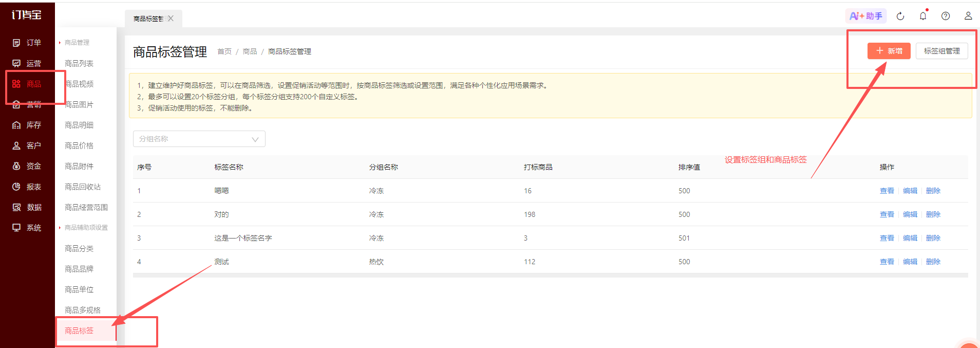The image size is (980, 348).
Task: Click 查看 for the 测试 tag
Action: click(x=887, y=262)
